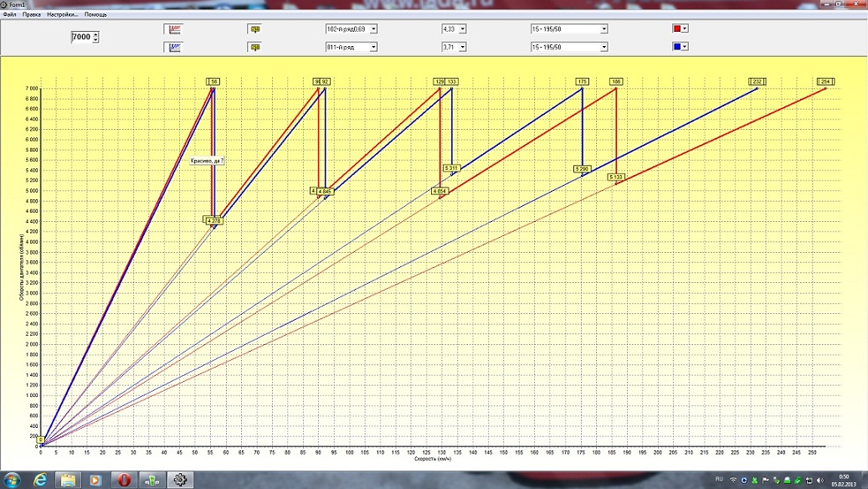This screenshot has width=868, height=489.
Task: Increase RPM with stepper up arrow
Action: click(95, 34)
